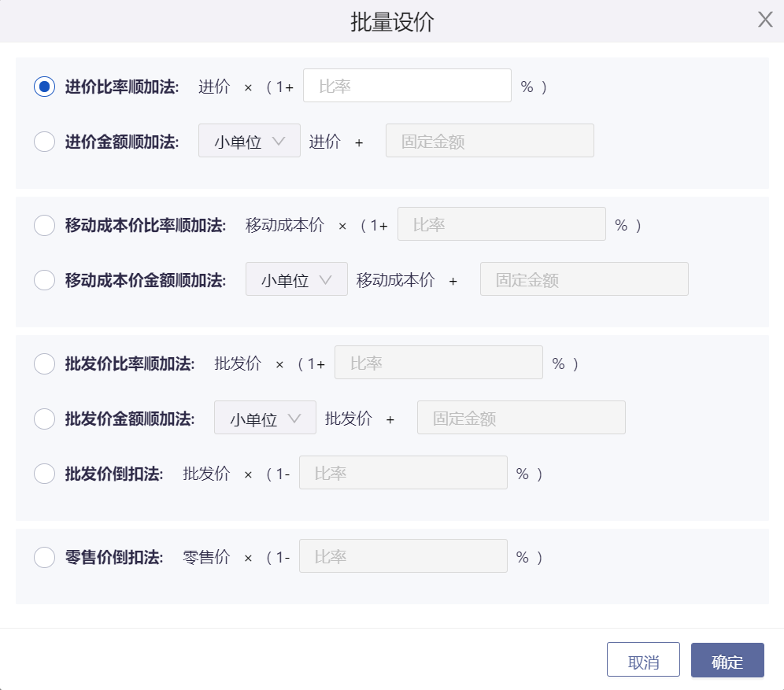Click 固定金额 field in 移动成本价金额顺加法 row

(x=583, y=280)
